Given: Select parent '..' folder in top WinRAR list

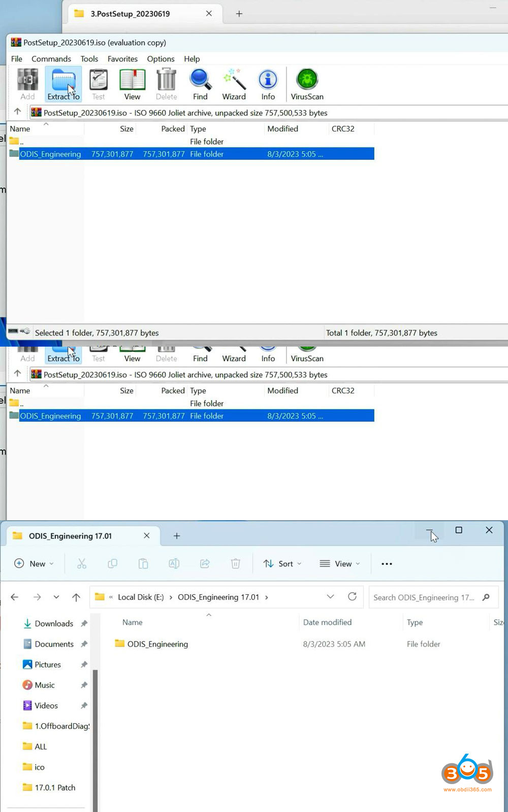Looking at the screenshot, I should (16, 142).
